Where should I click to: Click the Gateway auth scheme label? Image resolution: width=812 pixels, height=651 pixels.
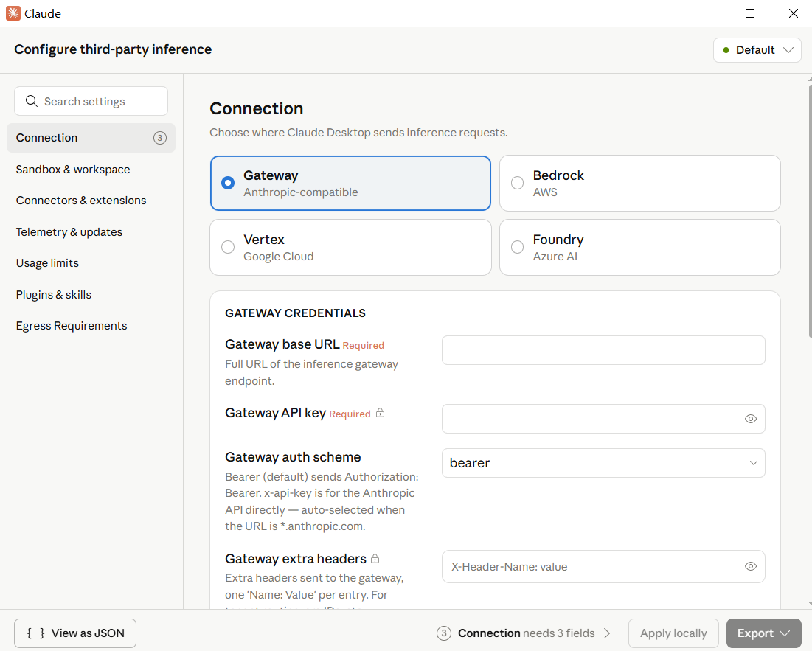(x=293, y=457)
